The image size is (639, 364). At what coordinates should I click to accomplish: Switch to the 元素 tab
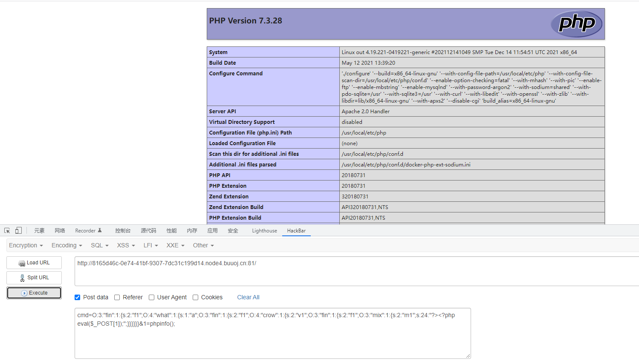tap(39, 230)
